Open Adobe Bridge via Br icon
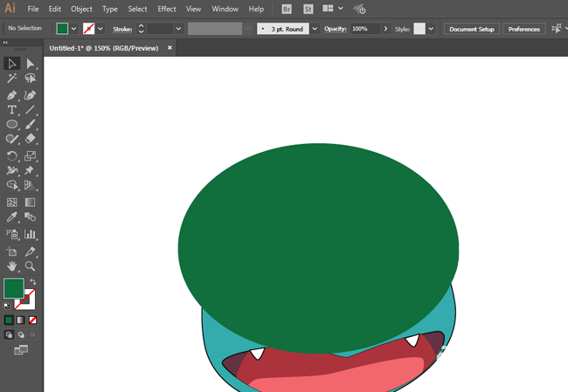 pos(287,9)
